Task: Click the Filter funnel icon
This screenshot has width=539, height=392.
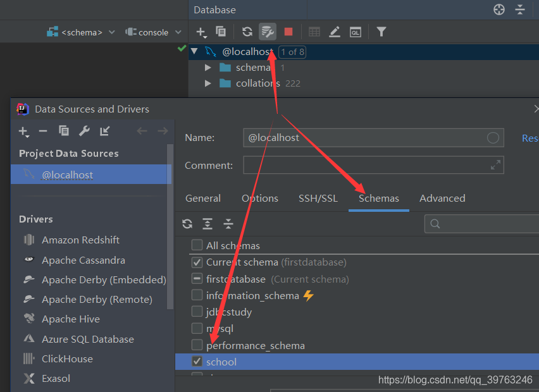Action: 381,32
